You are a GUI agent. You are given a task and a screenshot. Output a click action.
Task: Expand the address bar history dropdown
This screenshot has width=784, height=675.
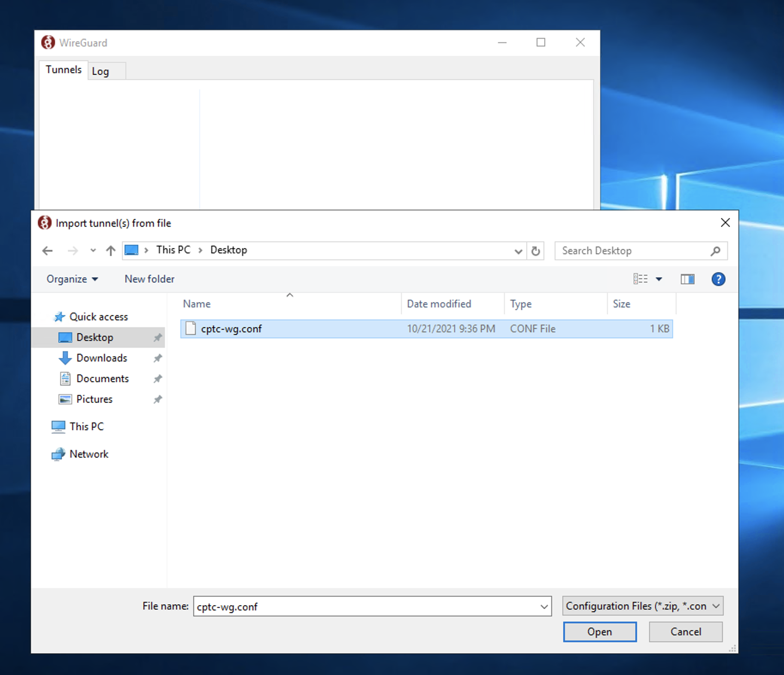518,251
